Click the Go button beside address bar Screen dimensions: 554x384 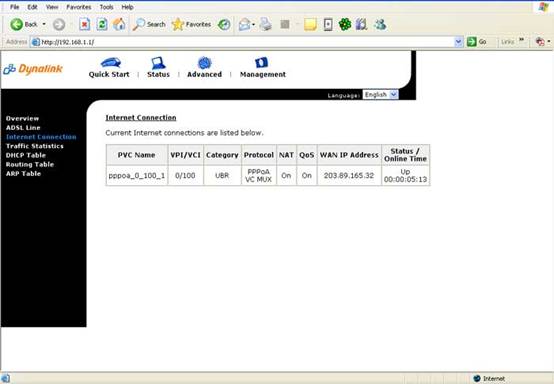coord(477,42)
